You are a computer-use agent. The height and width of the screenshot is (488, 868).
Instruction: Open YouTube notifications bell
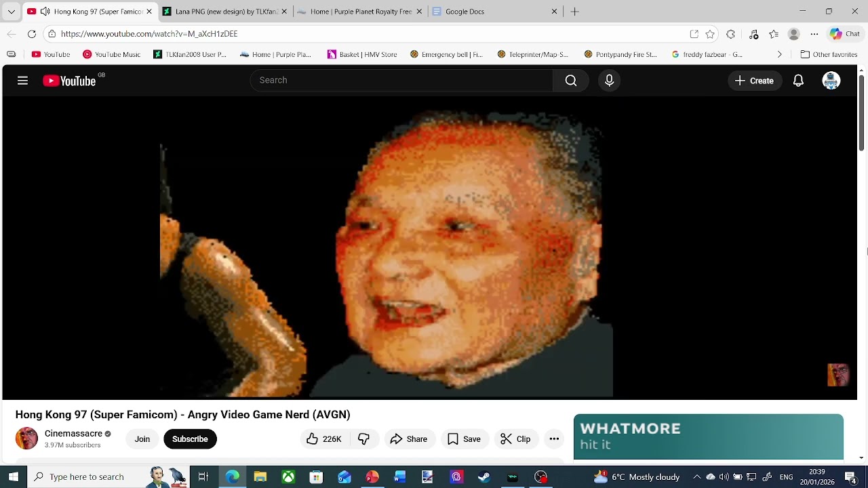pyautogui.click(x=798, y=81)
